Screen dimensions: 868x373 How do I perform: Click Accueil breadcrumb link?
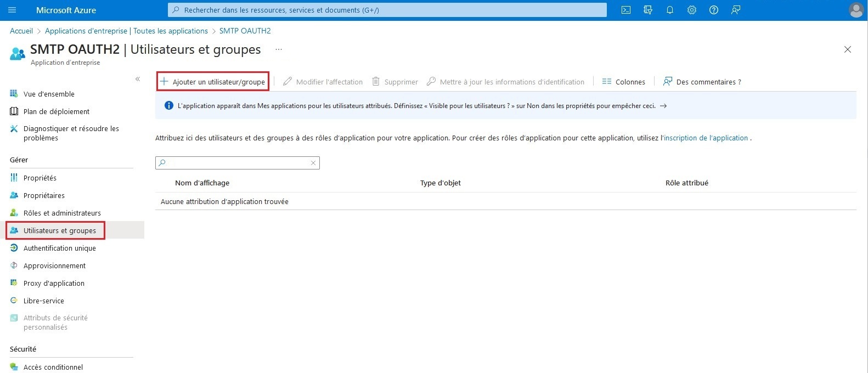click(21, 31)
